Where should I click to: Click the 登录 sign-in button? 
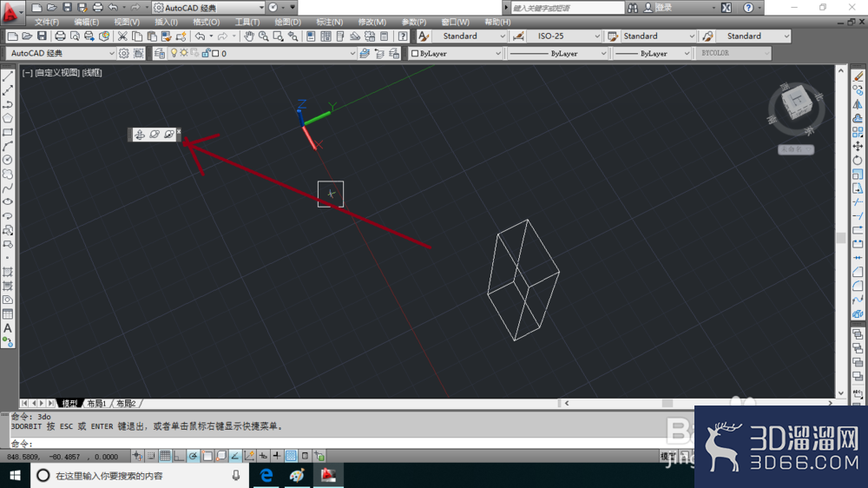coord(664,8)
